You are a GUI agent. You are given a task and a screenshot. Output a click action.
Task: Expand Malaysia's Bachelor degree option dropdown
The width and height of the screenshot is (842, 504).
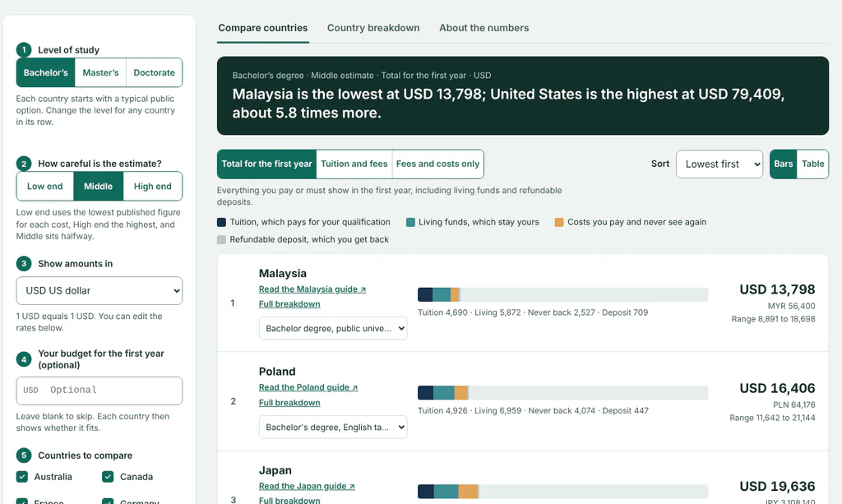pyautogui.click(x=333, y=329)
